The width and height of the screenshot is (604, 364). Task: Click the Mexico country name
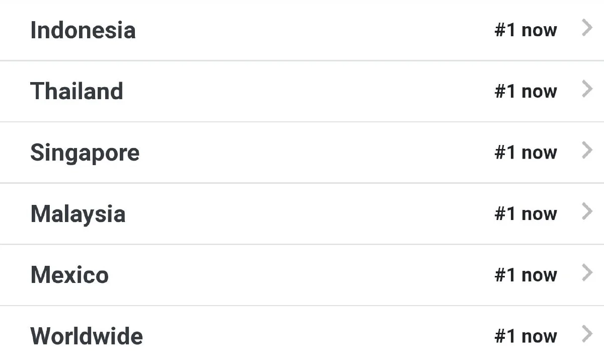click(69, 275)
